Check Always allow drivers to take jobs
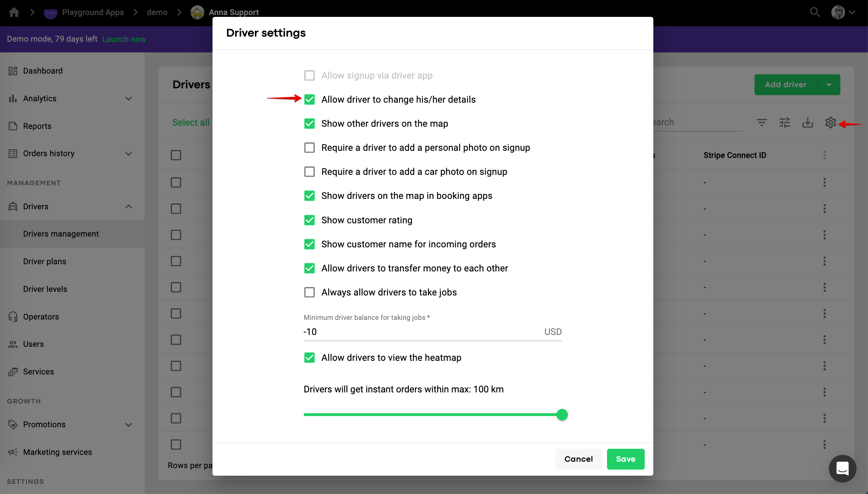 click(x=309, y=292)
